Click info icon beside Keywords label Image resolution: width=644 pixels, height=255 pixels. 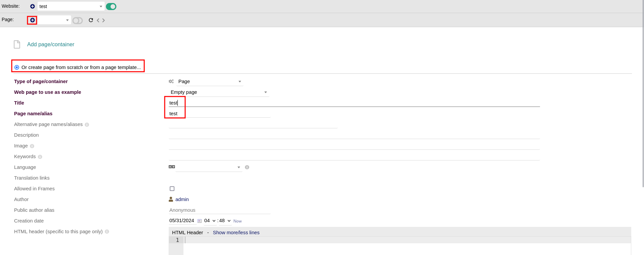pos(40,157)
